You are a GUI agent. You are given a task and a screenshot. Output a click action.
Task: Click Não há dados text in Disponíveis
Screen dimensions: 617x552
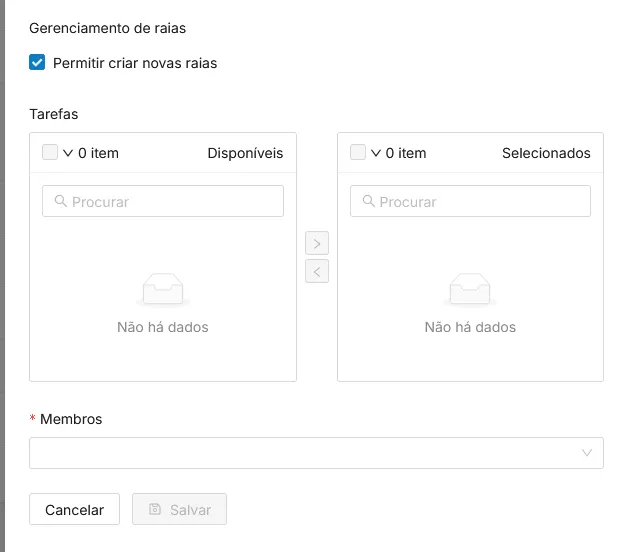(163, 327)
